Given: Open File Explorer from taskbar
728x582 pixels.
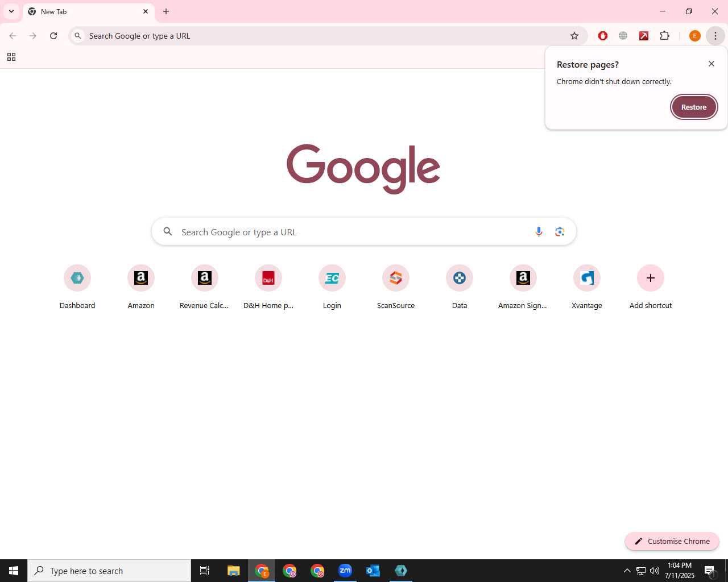Looking at the screenshot, I should [x=233, y=571].
